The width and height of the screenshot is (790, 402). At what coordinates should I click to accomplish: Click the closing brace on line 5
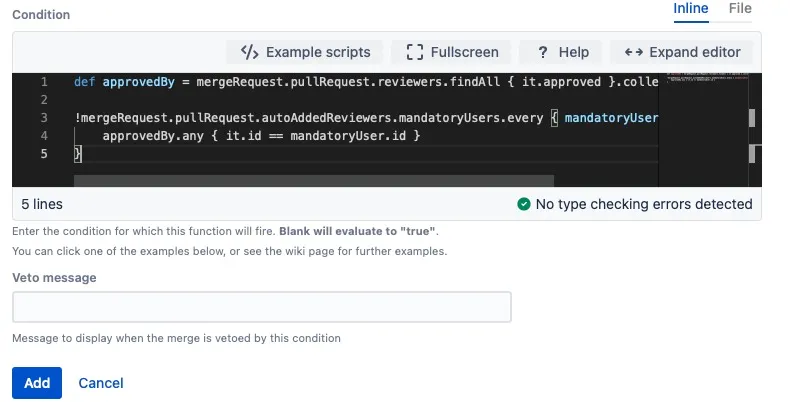pyautogui.click(x=78, y=154)
